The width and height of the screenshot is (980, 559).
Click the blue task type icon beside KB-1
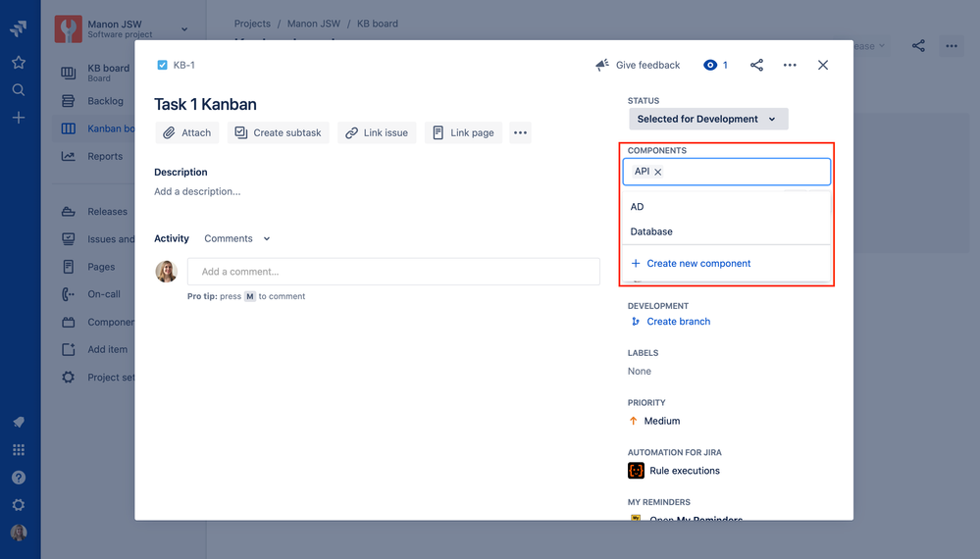pyautogui.click(x=162, y=65)
